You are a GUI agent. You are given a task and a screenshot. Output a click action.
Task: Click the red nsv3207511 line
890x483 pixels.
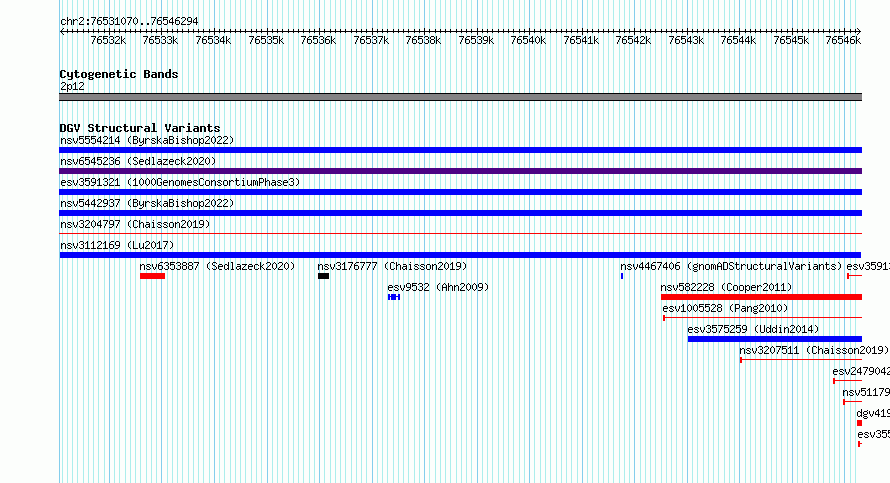[801, 360]
